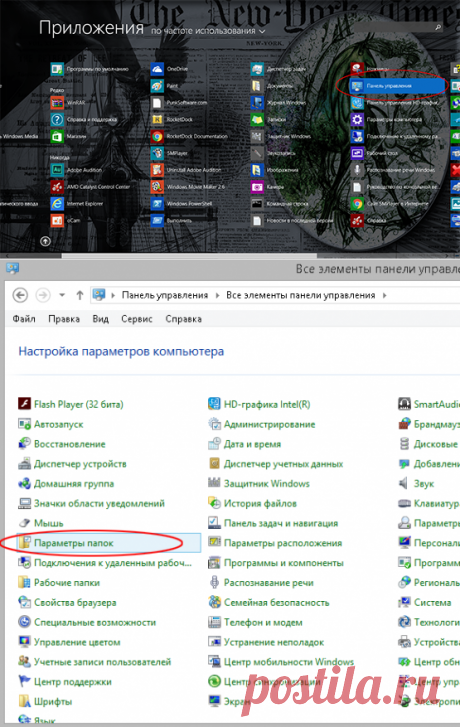This screenshot has width=460, height=727.
Task: Launch Paint from the apps list
Action: point(165,86)
